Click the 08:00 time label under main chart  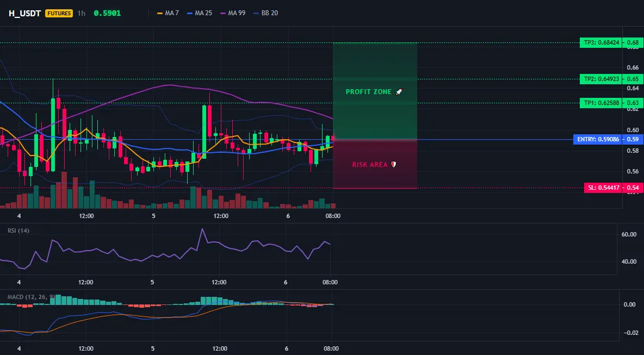coord(333,216)
